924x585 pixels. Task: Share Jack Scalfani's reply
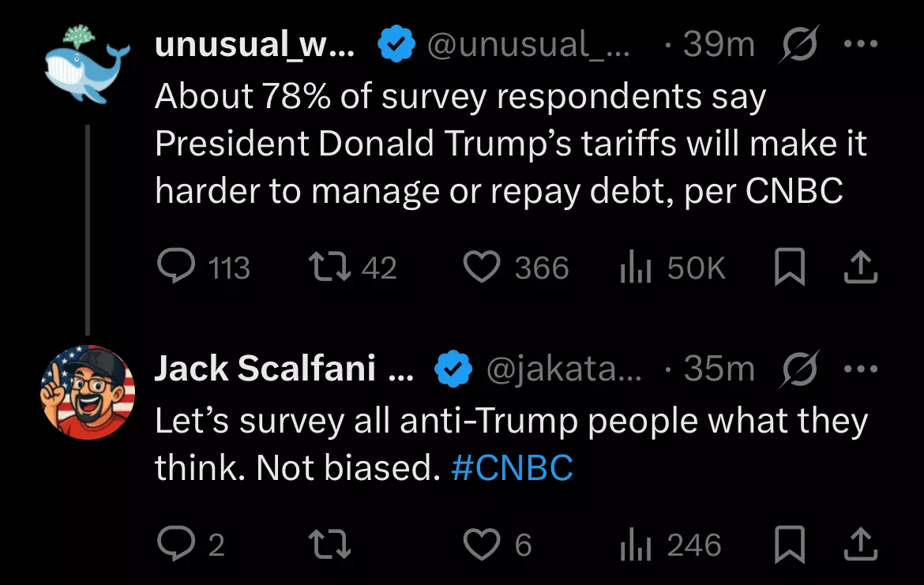click(860, 545)
